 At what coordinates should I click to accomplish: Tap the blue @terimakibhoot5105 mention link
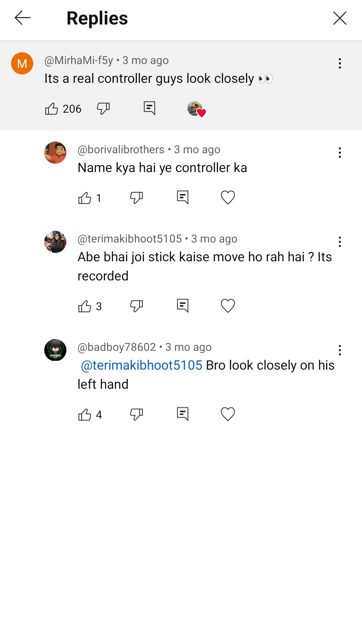coord(141,365)
